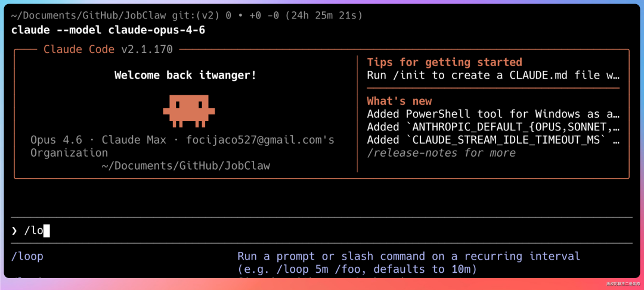Click the Tips for getting started heading
This screenshot has height=290, width=644.
tap(444, 63)
